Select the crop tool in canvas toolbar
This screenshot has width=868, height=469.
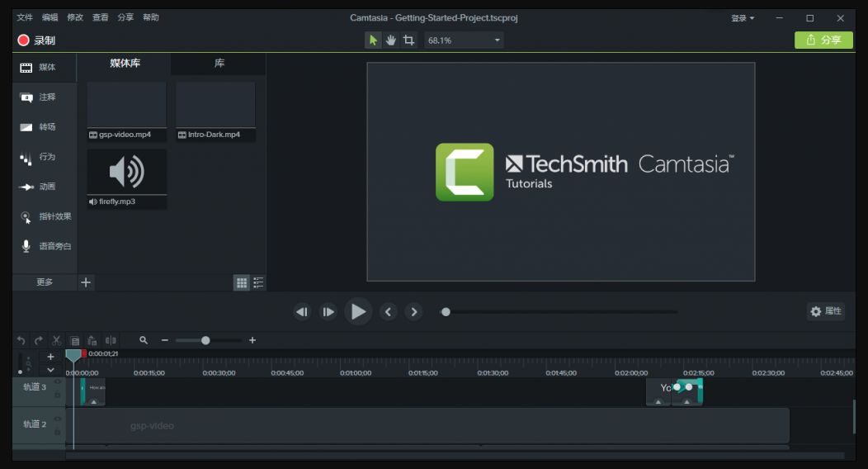pyautogui.click(x=408, y=40)
